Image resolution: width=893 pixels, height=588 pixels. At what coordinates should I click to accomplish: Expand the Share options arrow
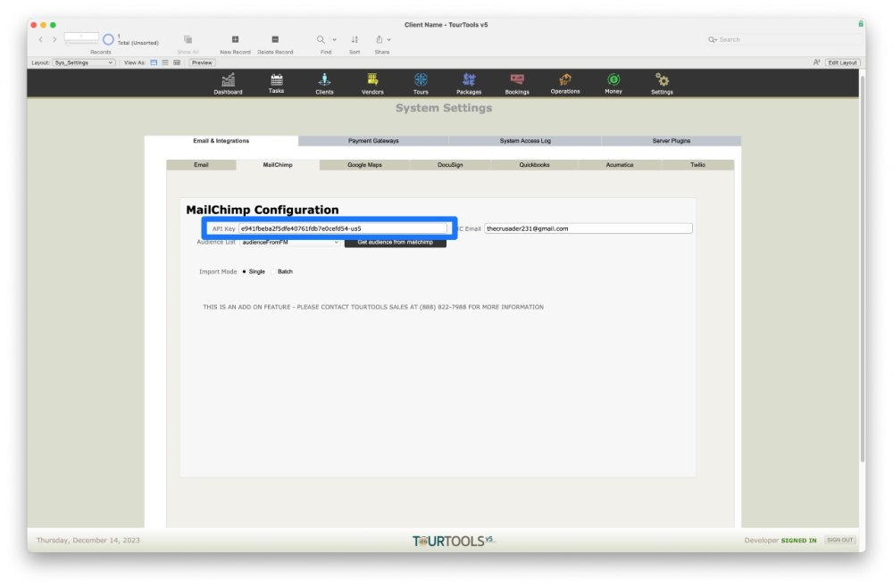coord(389,39)
